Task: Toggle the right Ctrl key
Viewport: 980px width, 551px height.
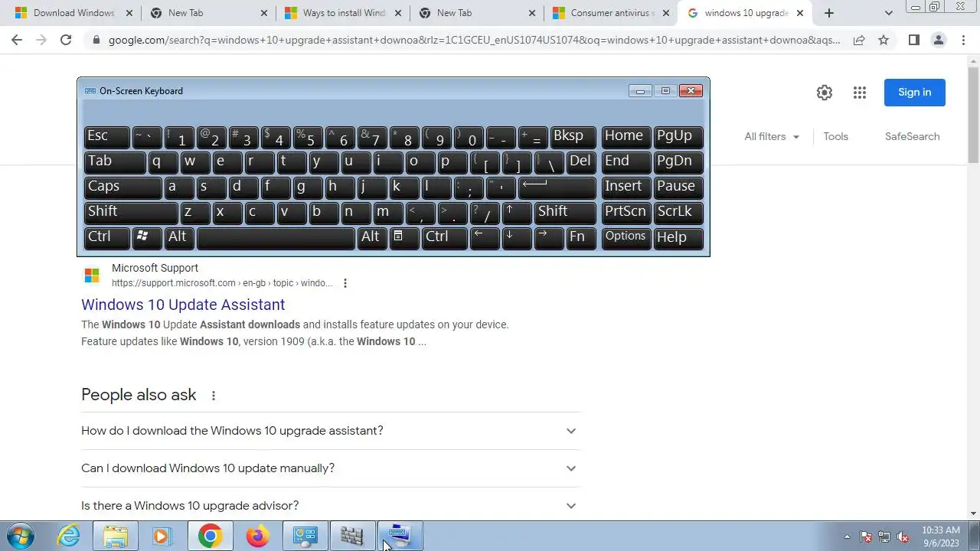Action: (444, 238)
